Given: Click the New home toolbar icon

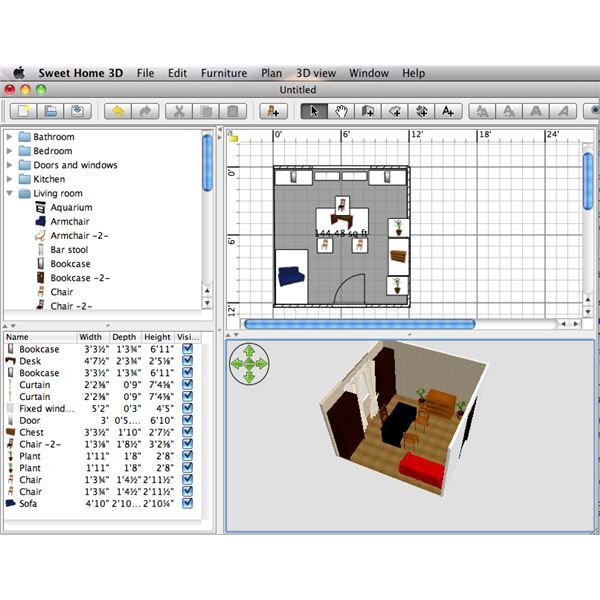Looking at the screenshot, I should coord(24,111).
